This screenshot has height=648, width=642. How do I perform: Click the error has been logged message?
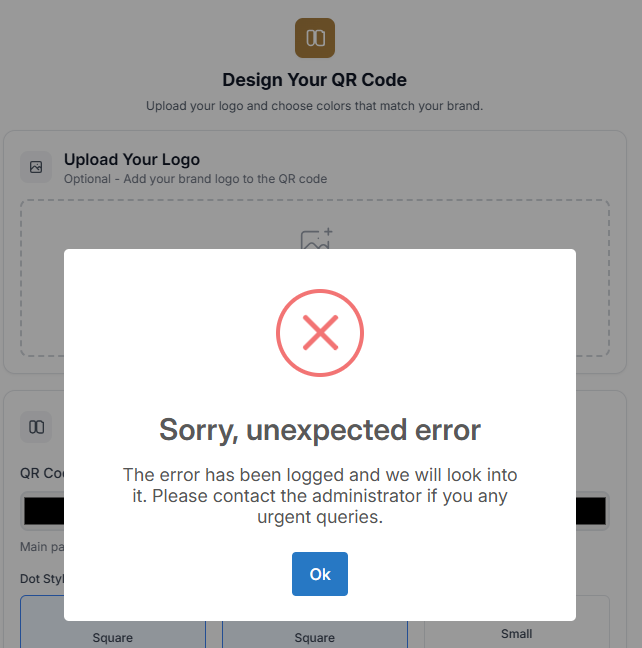(x=320, y=496)
